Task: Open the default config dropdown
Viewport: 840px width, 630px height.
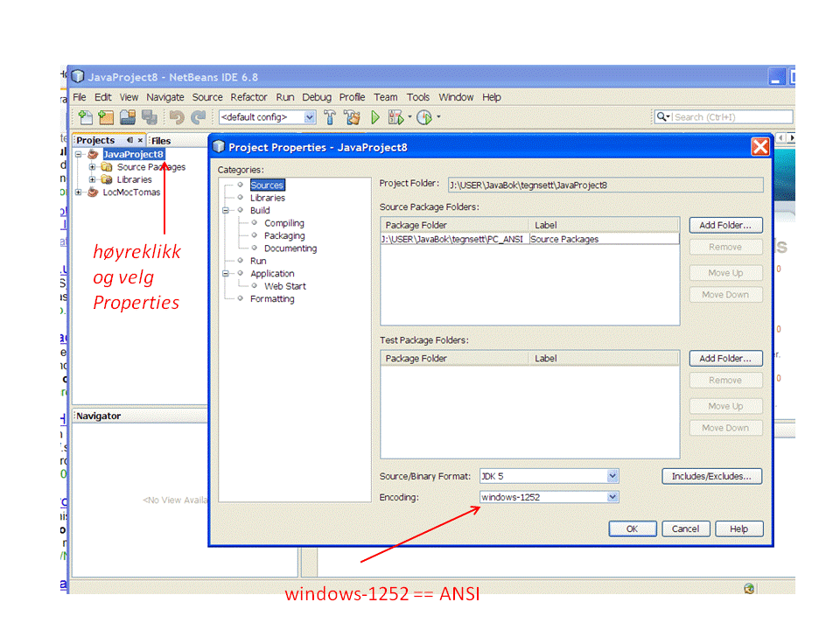Action: pyautogui.click(x=309, y=116)
